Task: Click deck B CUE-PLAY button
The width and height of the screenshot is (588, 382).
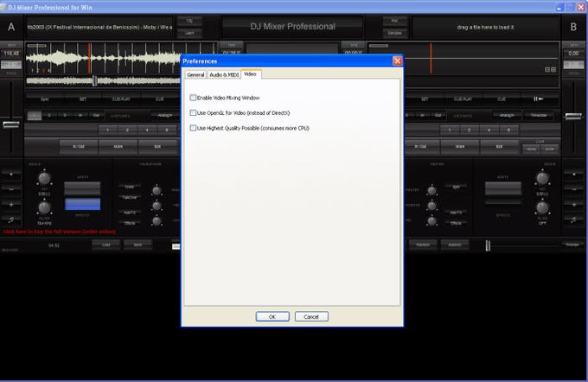Action: click(463, 99)
